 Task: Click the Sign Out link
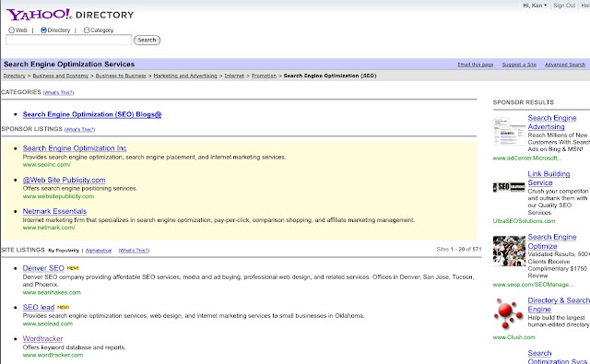564,6
